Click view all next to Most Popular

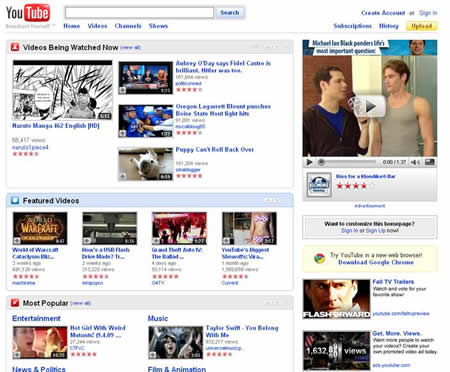(x=81, y=303)
